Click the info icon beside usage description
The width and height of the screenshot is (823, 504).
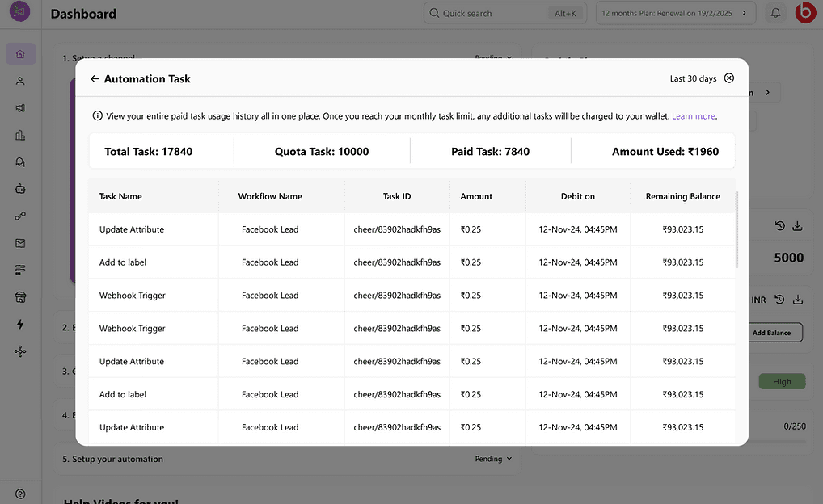pyautogui.click(x=98, y=116)
